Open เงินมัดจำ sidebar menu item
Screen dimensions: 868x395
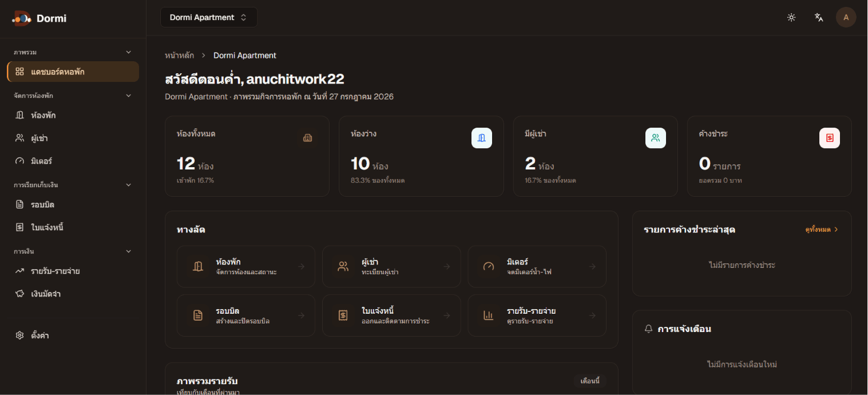(x=73, y=294)
